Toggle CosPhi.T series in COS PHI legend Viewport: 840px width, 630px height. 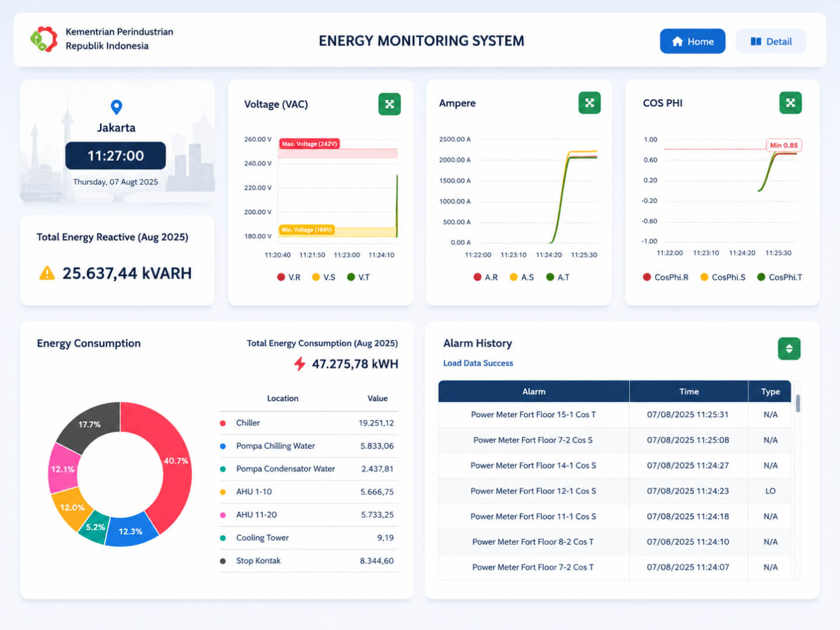tap(779, 277)
